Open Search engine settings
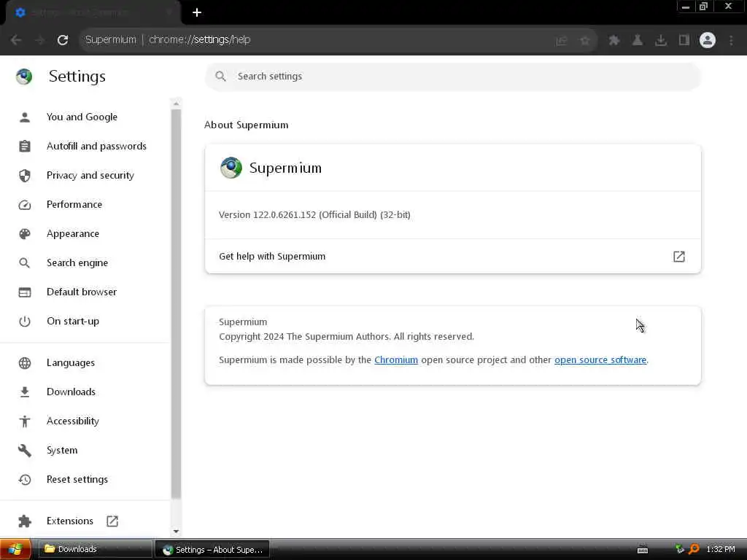The height and width of the screenshot is (560, 747). point(77,262)
